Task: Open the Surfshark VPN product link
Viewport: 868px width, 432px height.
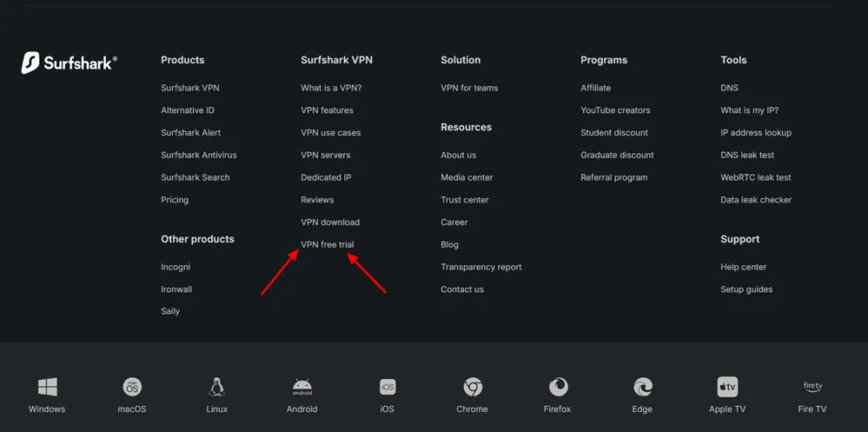Action: pyautogui.click(x=190, y=88)
